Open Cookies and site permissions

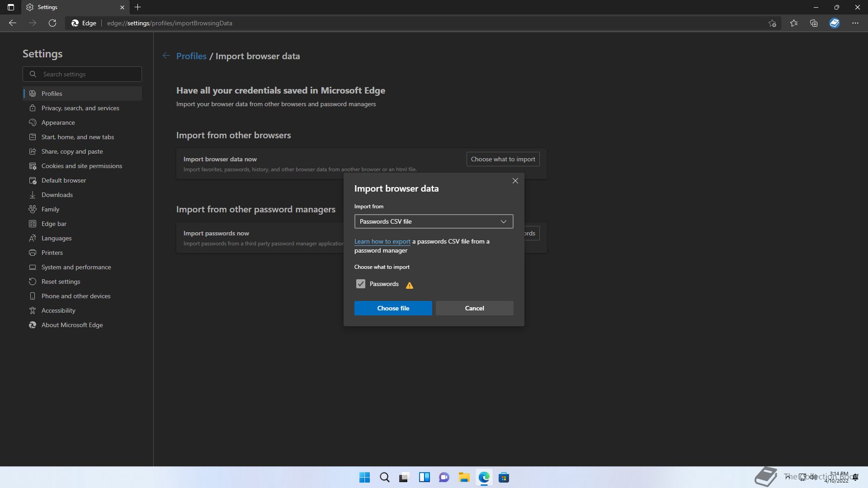point(82,166)
